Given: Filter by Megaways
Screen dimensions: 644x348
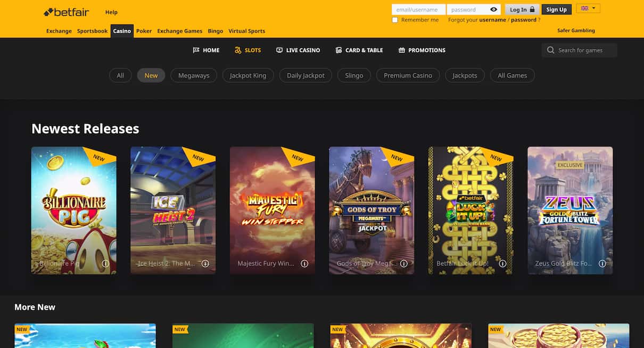Looking at the screenshot, I should (194, 75).
